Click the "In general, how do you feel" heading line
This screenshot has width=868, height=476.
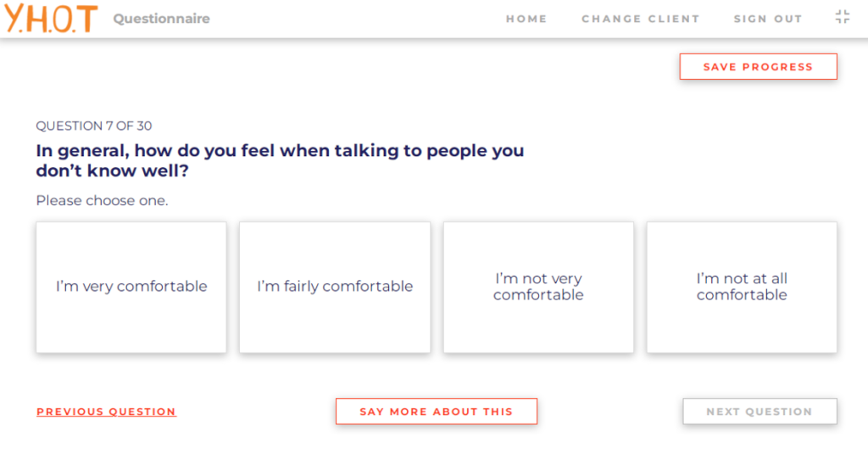pyautogui.click(x=280, y=151)
